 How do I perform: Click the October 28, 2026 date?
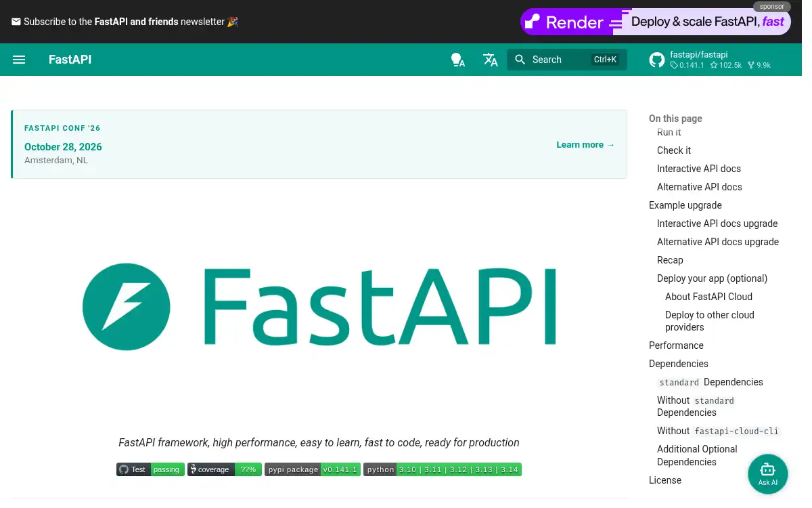click(63, 147)
